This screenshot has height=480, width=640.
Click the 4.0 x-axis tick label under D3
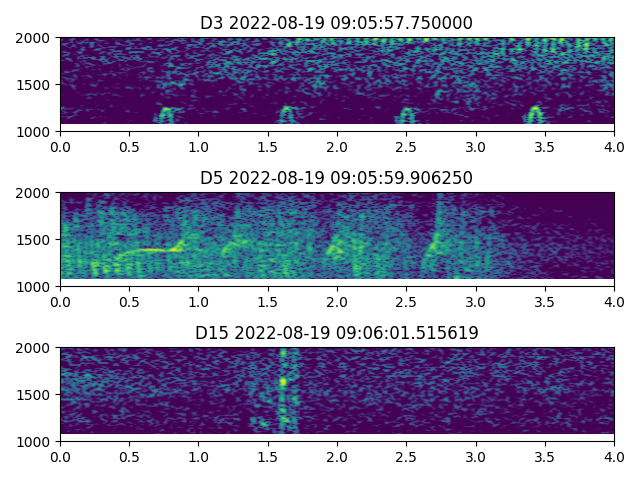pyautogui.click(x=614, y=146)
